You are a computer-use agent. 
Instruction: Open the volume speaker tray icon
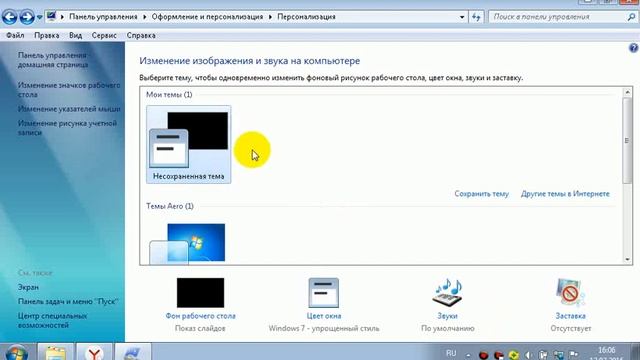pos(528,356)
